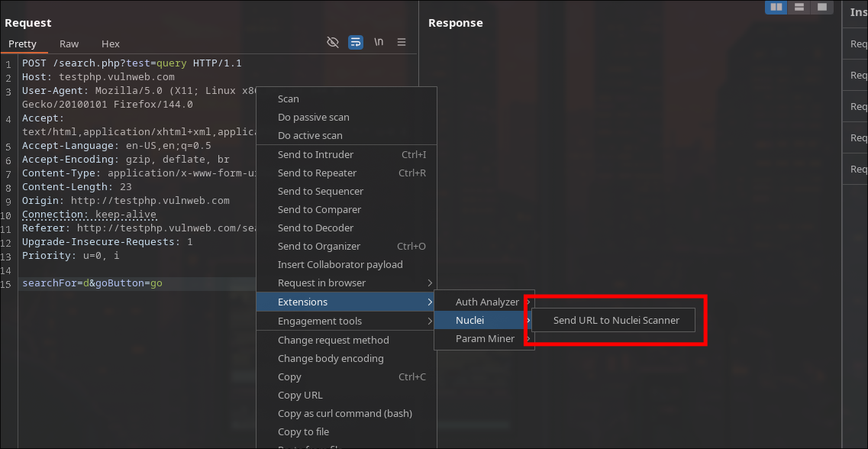This screenshot has width=868, height=449.
Task: Open the Request panel hamburger menu
Action: coord(402,43)
